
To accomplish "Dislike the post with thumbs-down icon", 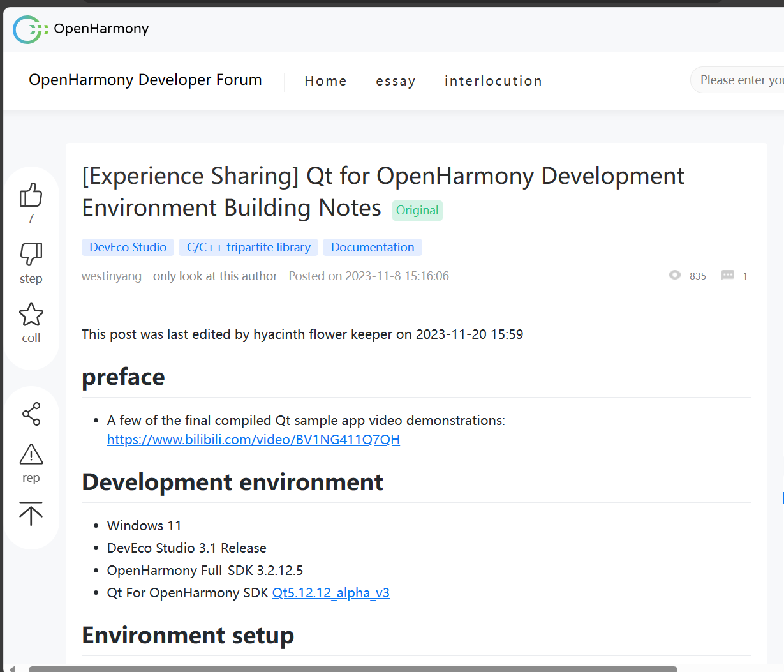I will (x=31, y=254).
